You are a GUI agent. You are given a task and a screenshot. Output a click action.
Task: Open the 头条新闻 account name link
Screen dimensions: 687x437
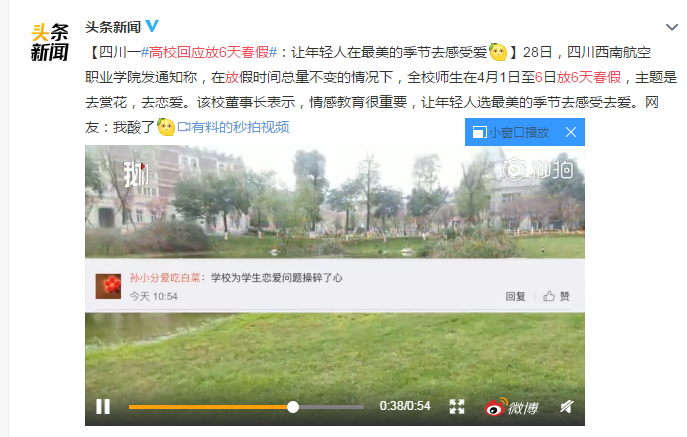point(113,27)
